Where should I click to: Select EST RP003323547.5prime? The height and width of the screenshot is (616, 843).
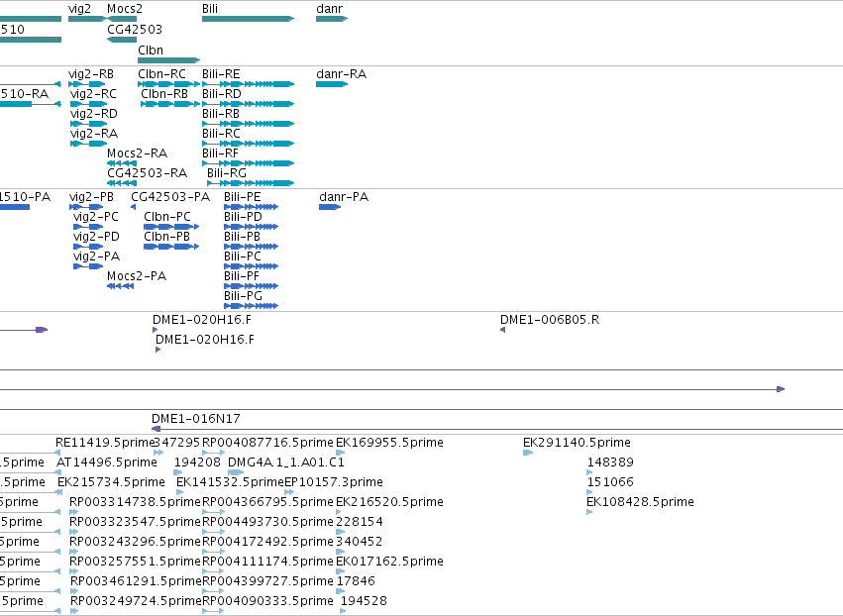pos(135,522)
